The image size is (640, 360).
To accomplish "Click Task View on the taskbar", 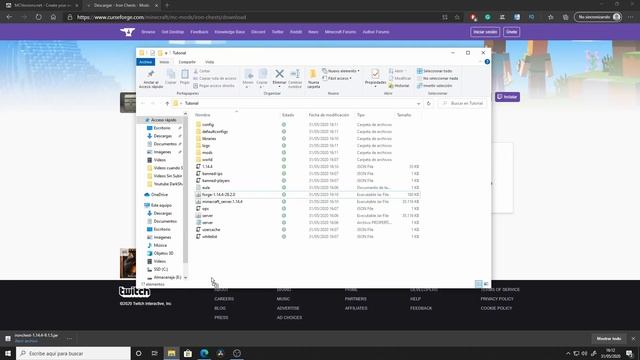I will pos(155,353).
